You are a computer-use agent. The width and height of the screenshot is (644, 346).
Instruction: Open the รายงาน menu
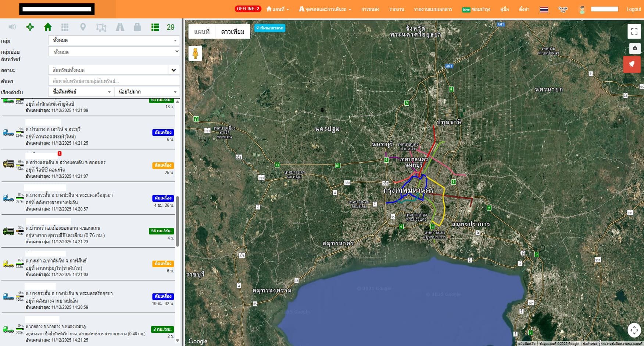point(397,9)
